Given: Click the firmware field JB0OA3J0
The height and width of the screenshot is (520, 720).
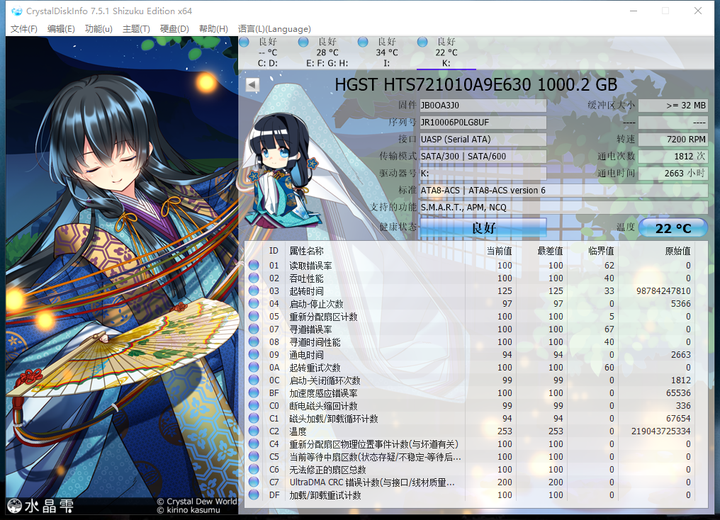Looking at the screenshot, I should (483, 106).
